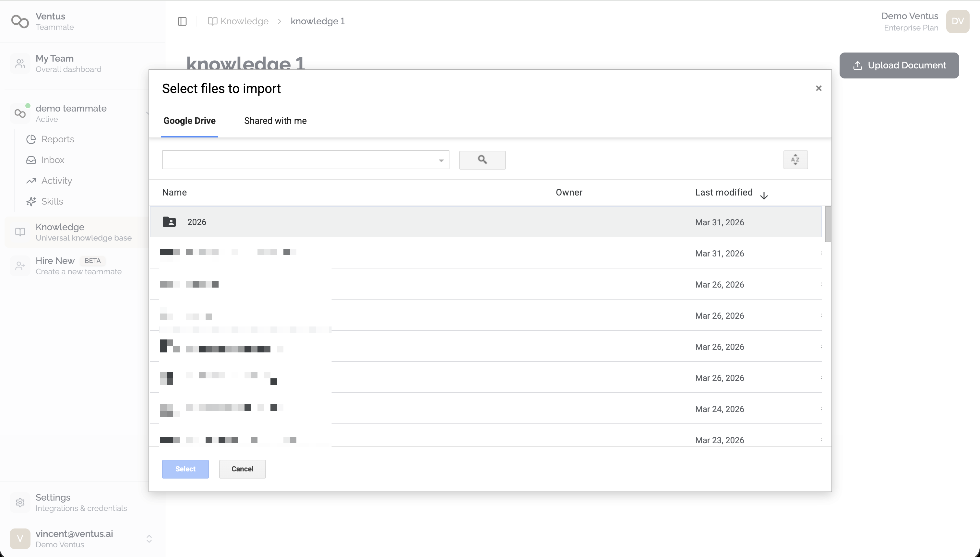Screen dimensions: 980x557
Task: Cancel the file import dialog
Action: coord(242,468)
